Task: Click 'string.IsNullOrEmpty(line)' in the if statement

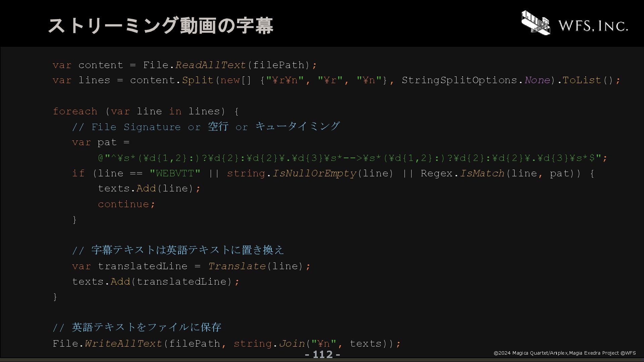Action: [x=310, y=173]
